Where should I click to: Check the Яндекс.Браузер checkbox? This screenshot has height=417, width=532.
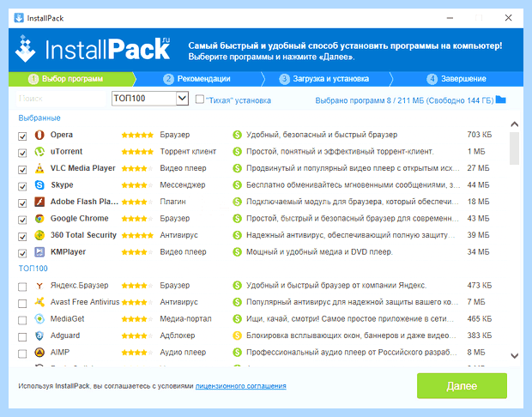22,287
